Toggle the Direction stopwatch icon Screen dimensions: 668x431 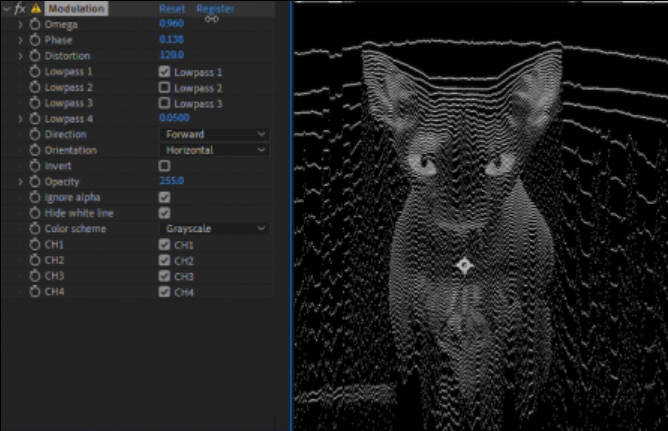pos(35,135)
